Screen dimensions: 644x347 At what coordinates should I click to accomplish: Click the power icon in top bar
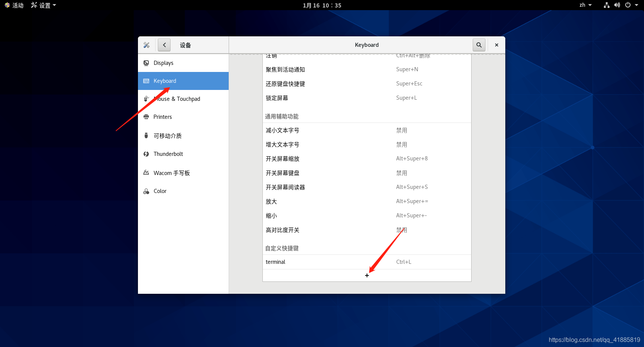click(x=628, y=5)
